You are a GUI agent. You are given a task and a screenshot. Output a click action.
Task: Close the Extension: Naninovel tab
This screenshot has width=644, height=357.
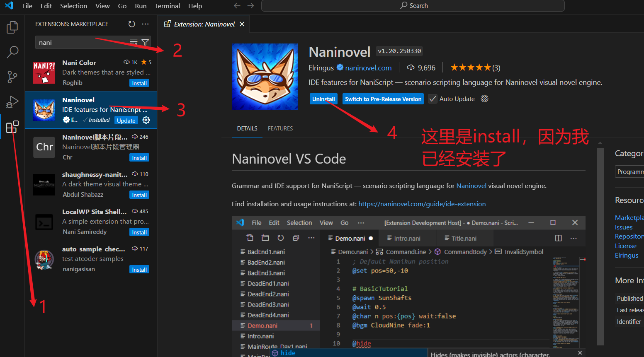pyautogui.click(x=242, y=24)
